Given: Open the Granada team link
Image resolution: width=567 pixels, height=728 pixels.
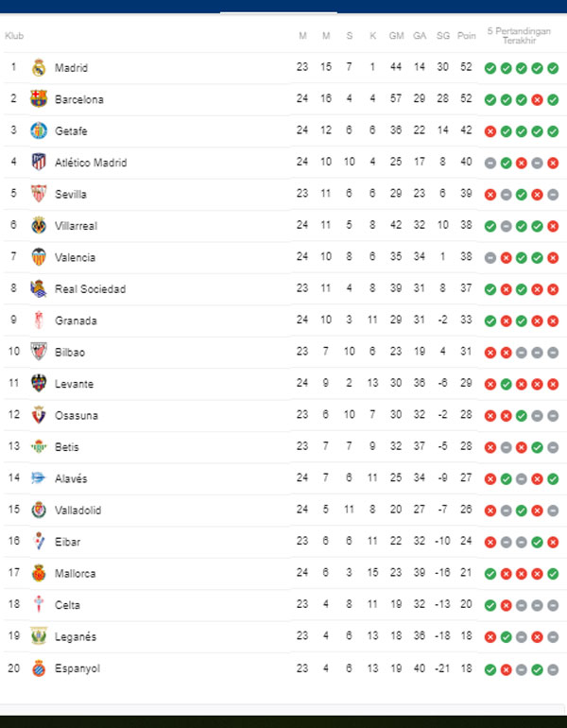Looking at the screenshot, I should pos(76,321).
